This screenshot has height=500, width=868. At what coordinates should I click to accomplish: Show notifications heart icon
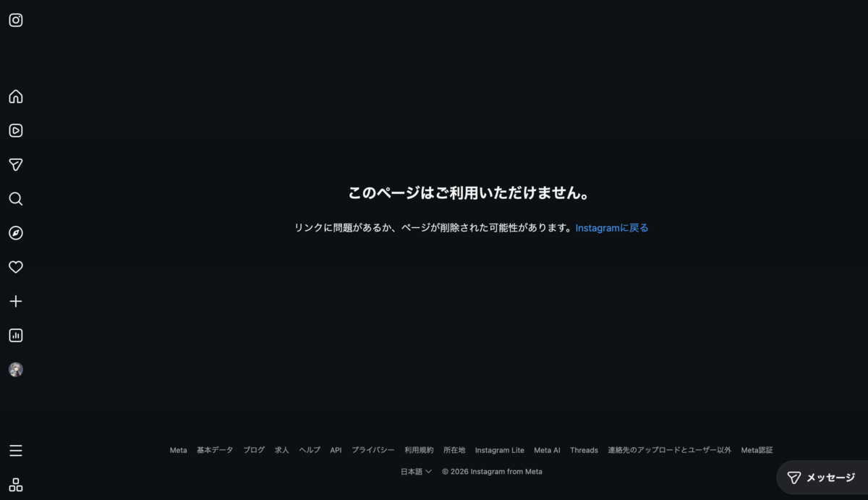click(x=16, y=267)
